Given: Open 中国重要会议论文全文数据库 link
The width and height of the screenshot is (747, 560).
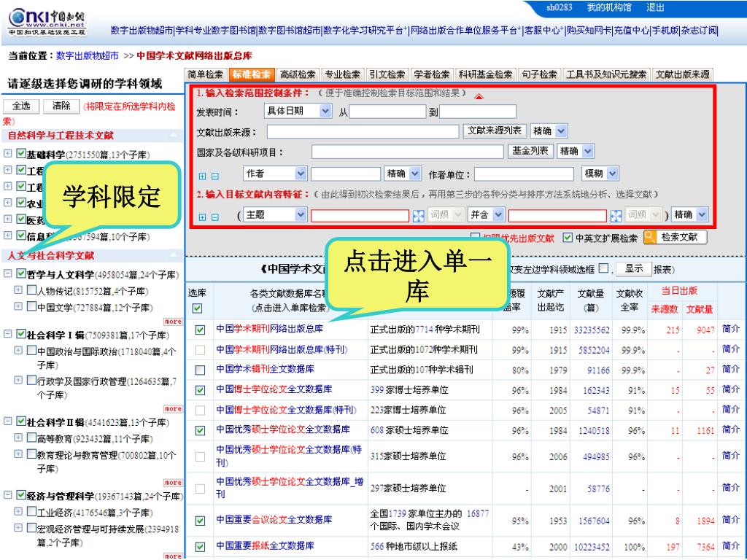Looking at the screenshot, I should (274, 519).
